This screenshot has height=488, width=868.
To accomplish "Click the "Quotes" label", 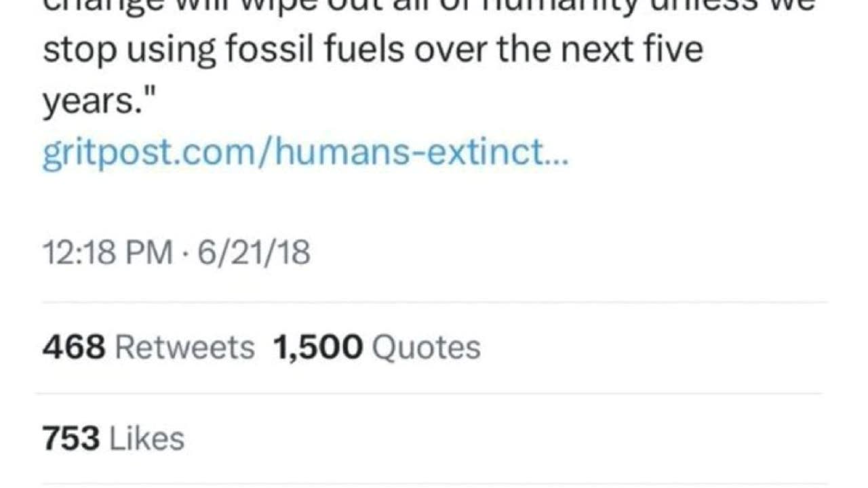I will click(427, 348).
